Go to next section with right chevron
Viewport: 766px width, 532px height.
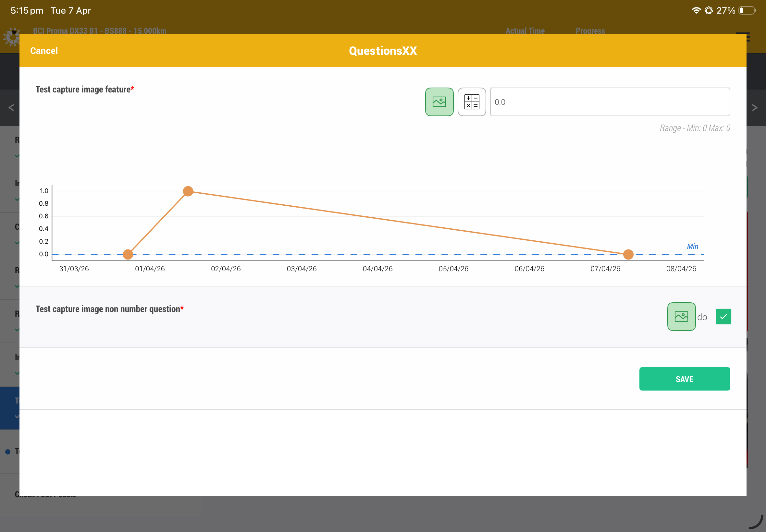click(x=754, y=107)
